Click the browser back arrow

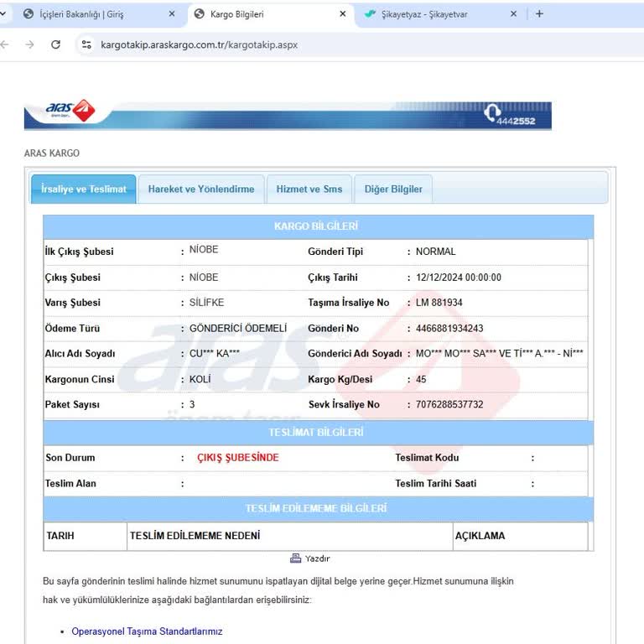(4, 44)
